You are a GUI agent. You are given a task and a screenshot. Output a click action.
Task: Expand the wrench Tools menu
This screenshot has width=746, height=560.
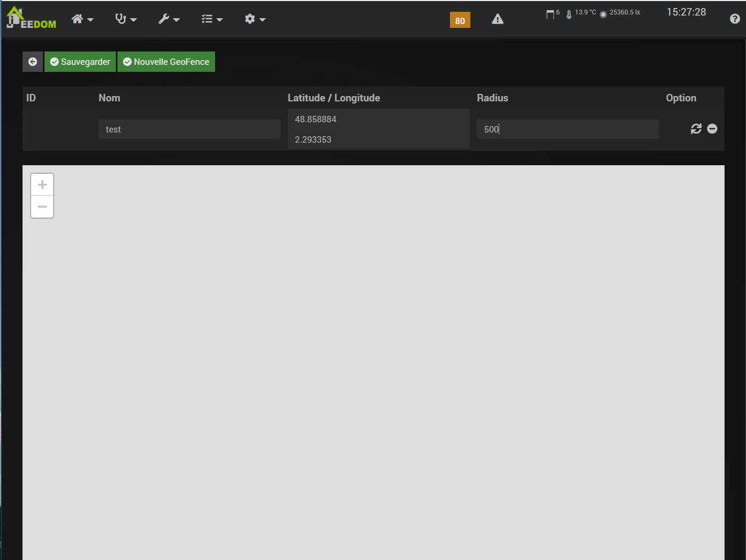(x=169, y=19)
